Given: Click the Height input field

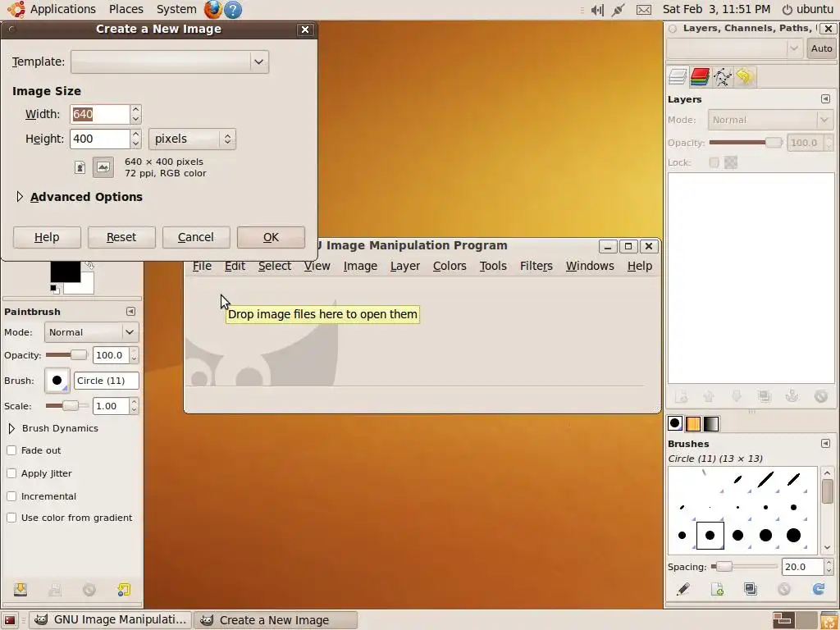Looking at the screenshot, I should pyautogui.click(x=99, y=139).
